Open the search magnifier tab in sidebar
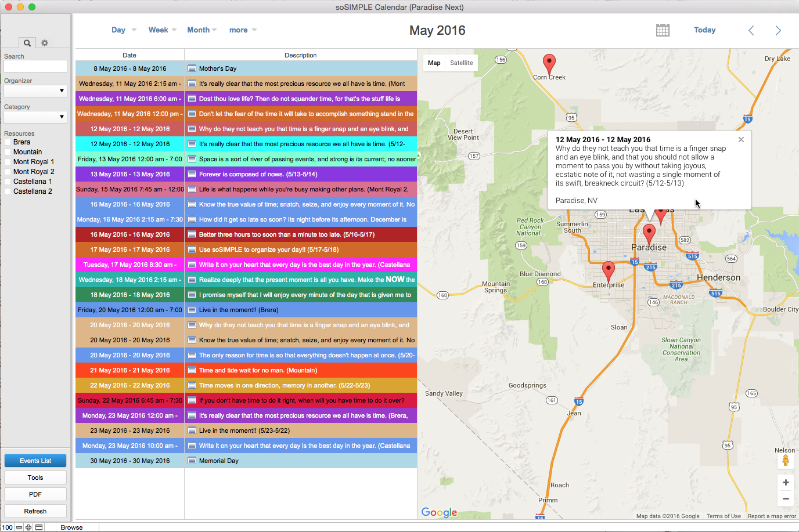 click(x=27, y=43)
